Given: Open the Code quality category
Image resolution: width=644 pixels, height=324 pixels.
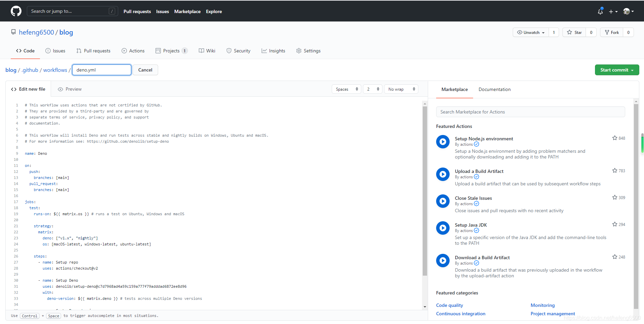Looking at the screenshot, I should pyautogui.click(x=449, y=305).
